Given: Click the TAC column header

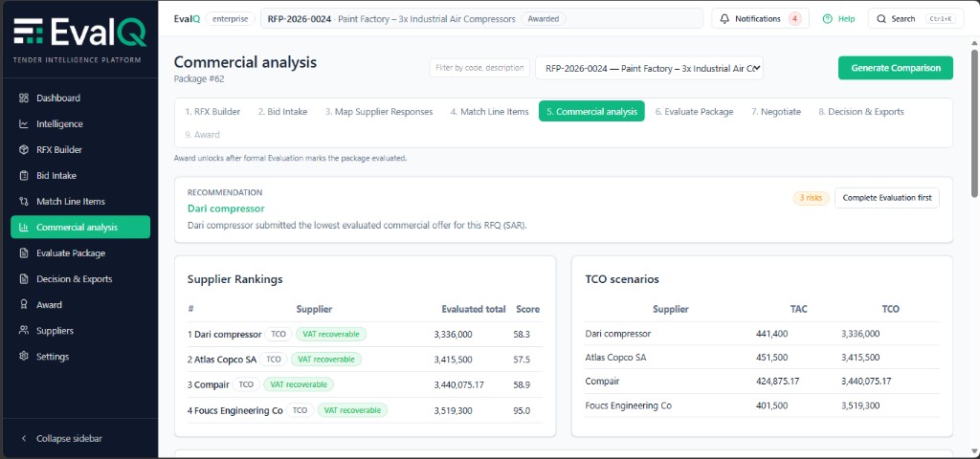Looking at the screenshot, I should (x=799, y=309).
